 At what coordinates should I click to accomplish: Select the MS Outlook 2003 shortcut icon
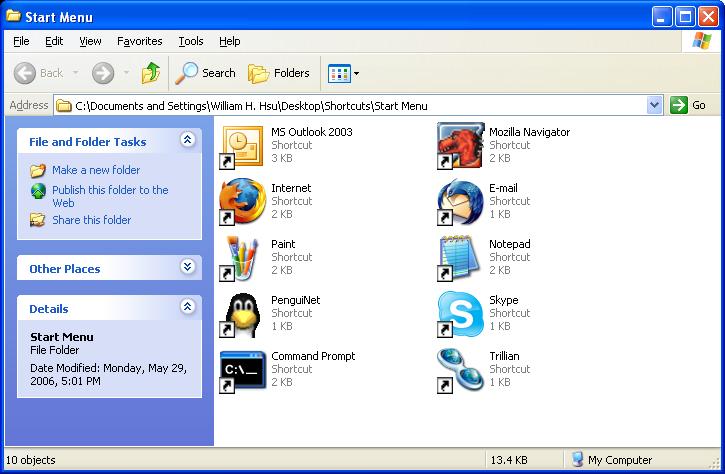pyautogui.click(x=241, y=146)
